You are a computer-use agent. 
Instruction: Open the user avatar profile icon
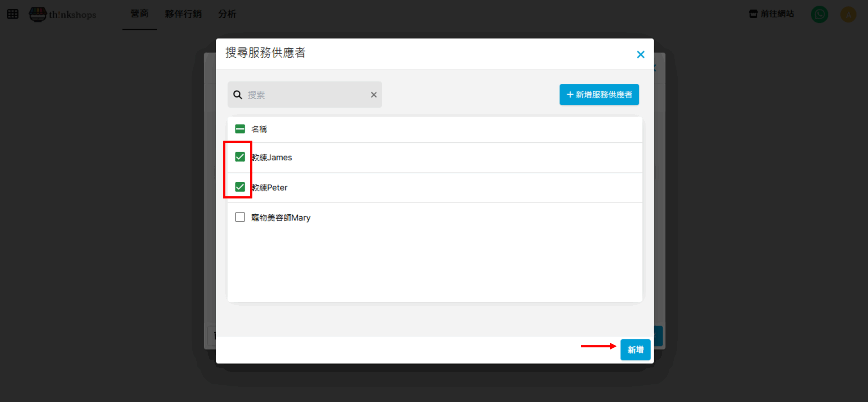click(x=848, y=14)
